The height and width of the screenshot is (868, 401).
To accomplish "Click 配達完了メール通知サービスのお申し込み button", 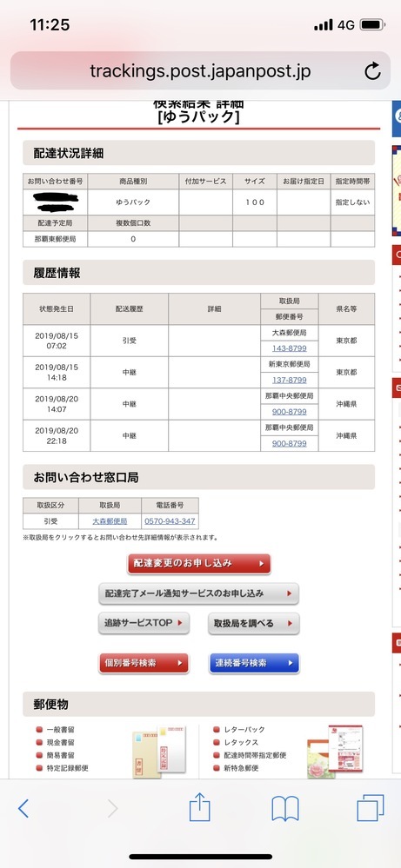I will click(199, 593).
